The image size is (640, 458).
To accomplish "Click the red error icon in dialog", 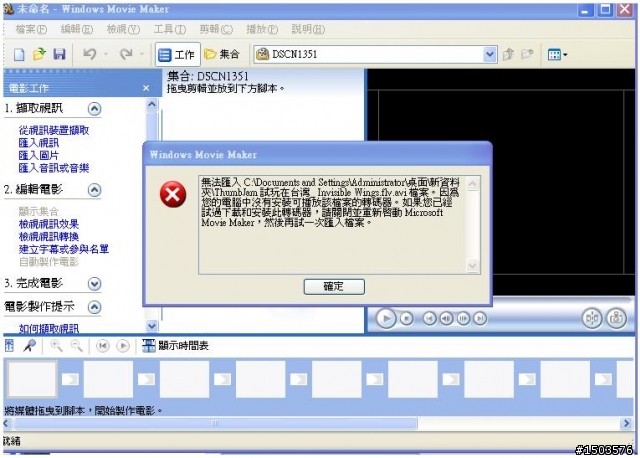I will tap(173, 194).
